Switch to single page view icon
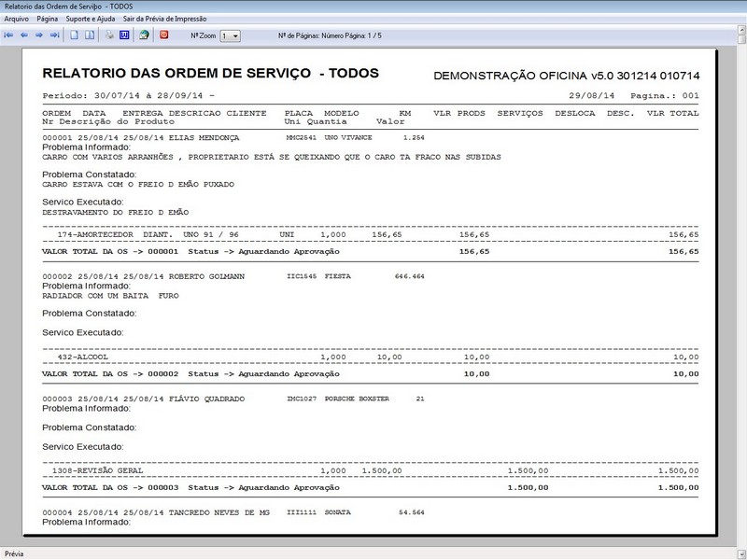 [x=75, y=35]
